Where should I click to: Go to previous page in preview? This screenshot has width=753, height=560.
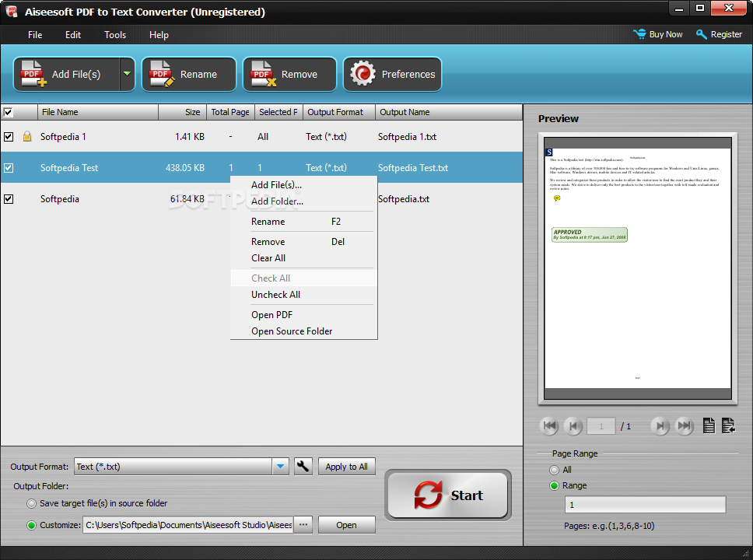point(573,425)
